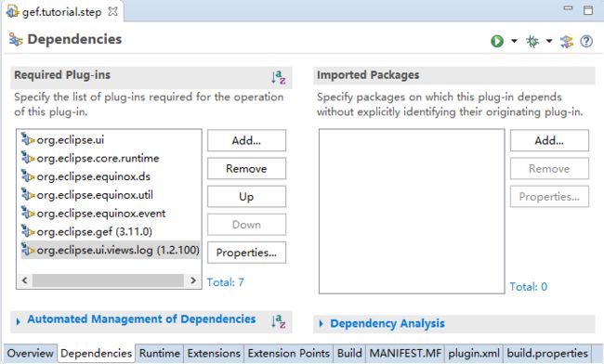This screenshot has width=604, height=364.
Task: Move selected plug-in Up
Action: pos(246,197)
